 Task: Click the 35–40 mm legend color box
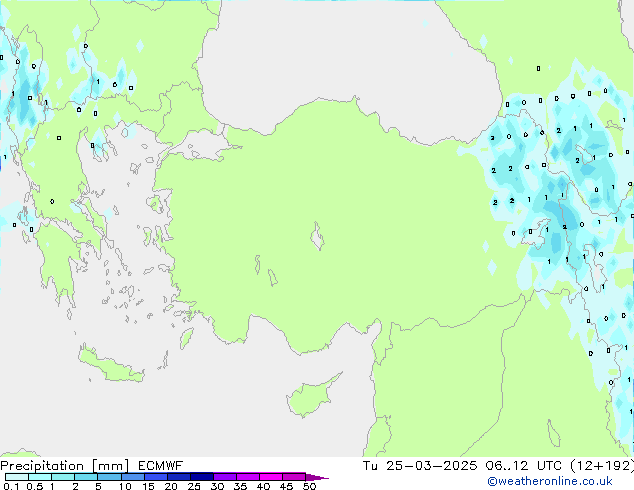(x=247, y=477)
